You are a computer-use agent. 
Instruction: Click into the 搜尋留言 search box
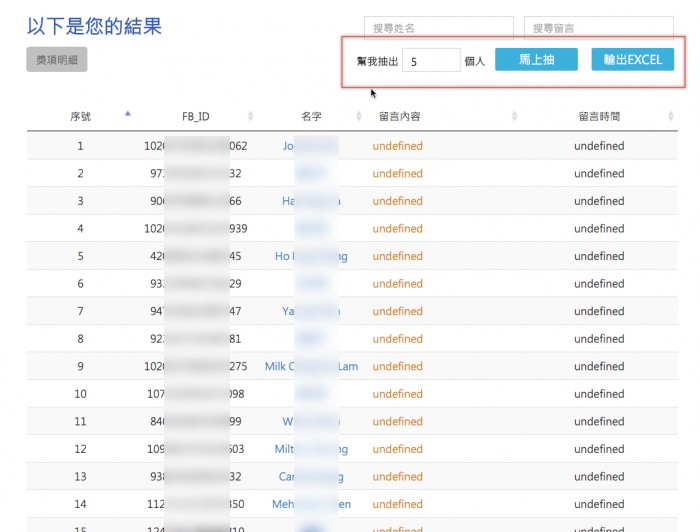coord(598,29)
